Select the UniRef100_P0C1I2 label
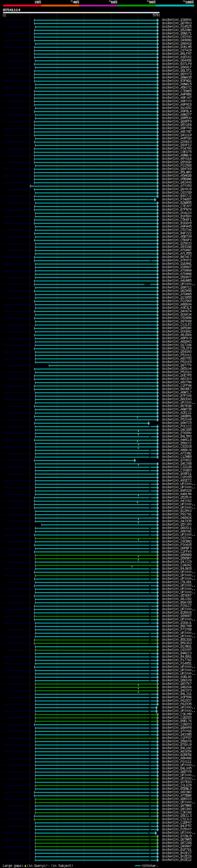The image size is (197, 868). pyautogui.click(x=177, y=426)
